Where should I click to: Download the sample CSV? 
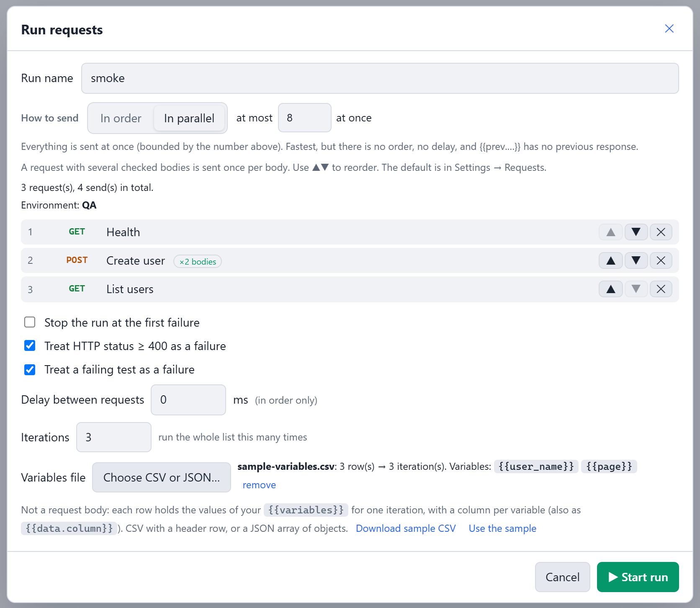pos(406,528)
